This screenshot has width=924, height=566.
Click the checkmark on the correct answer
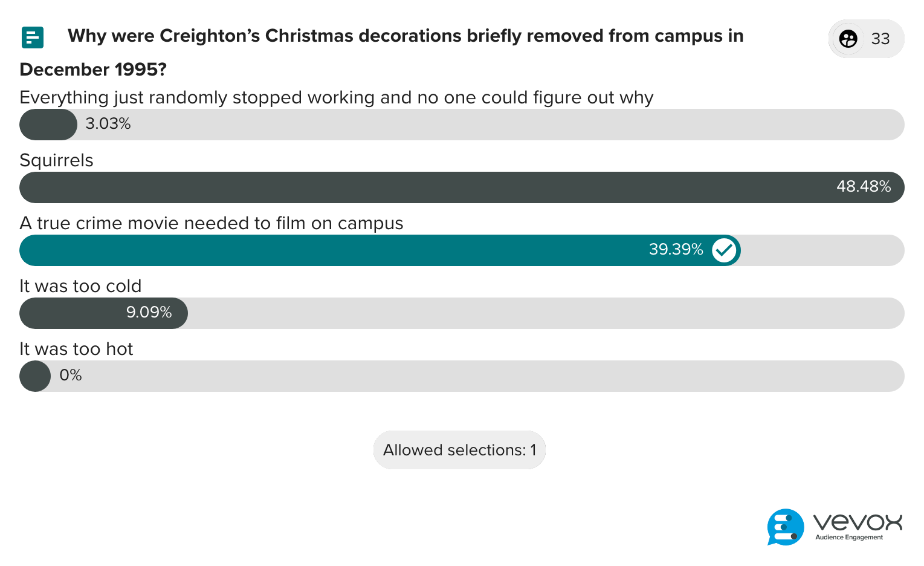(x=724, y=250)
